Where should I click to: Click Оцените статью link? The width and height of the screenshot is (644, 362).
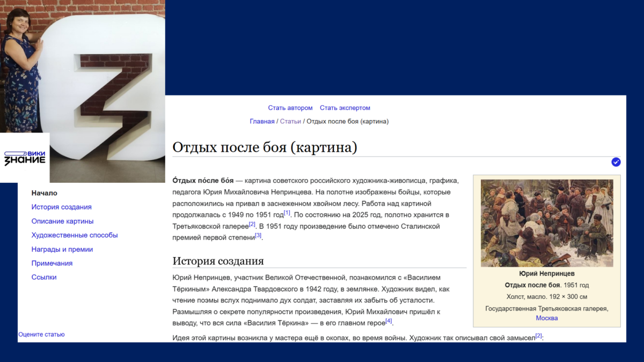coord(41,334)
